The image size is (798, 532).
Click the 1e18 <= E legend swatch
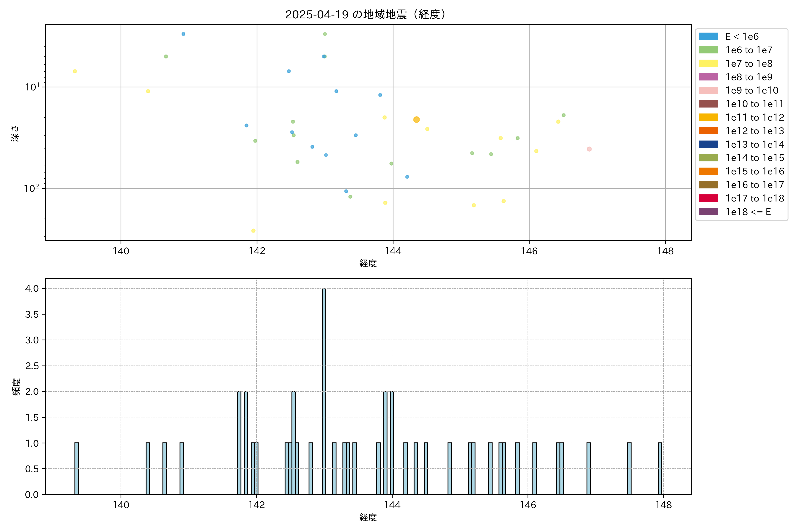708,212
